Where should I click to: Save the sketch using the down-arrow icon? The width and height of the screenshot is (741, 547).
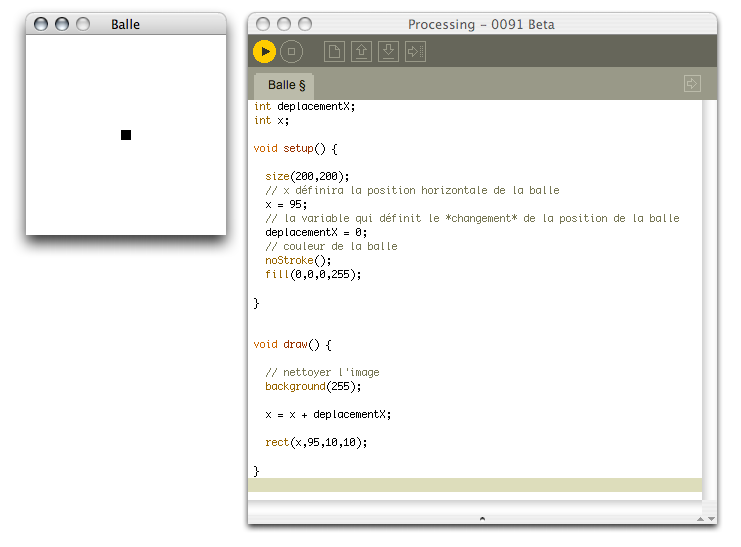389,51
